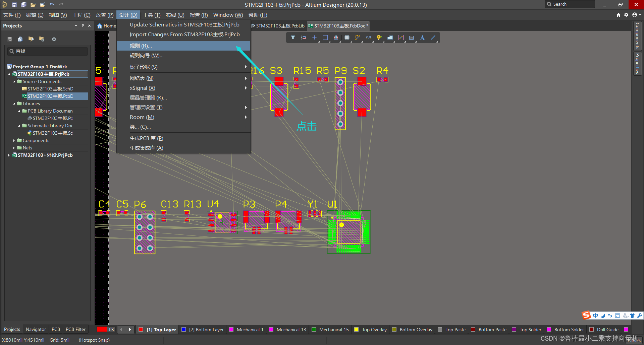Switch to the Navigator panel tab
Viewport: 644px width, 345px height.
[36, 330]
